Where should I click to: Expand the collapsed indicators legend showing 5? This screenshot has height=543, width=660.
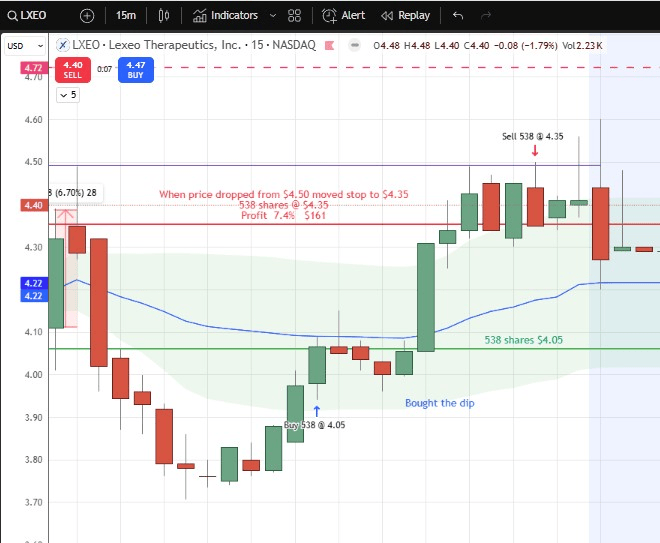(68, 95)
